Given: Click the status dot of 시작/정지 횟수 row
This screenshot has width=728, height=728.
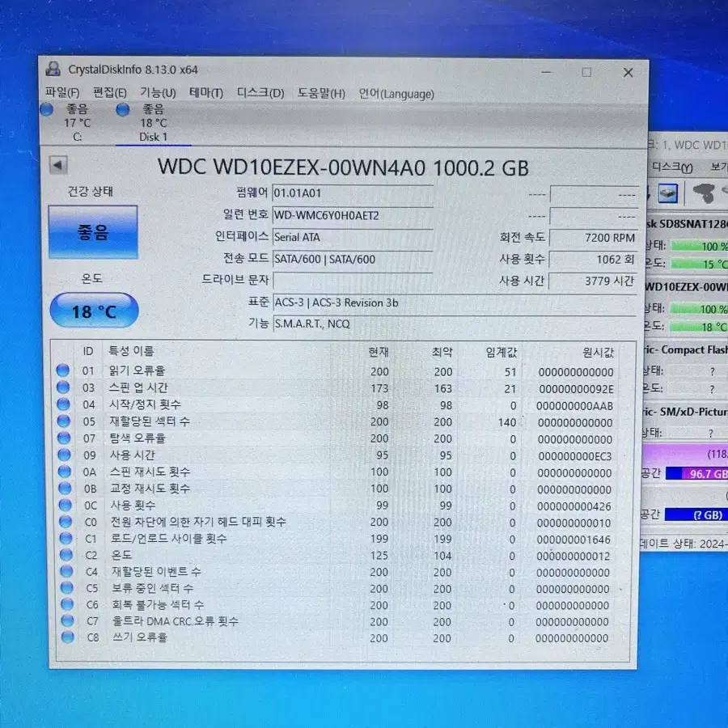Looking at the screenshot, I should point(63,404).
